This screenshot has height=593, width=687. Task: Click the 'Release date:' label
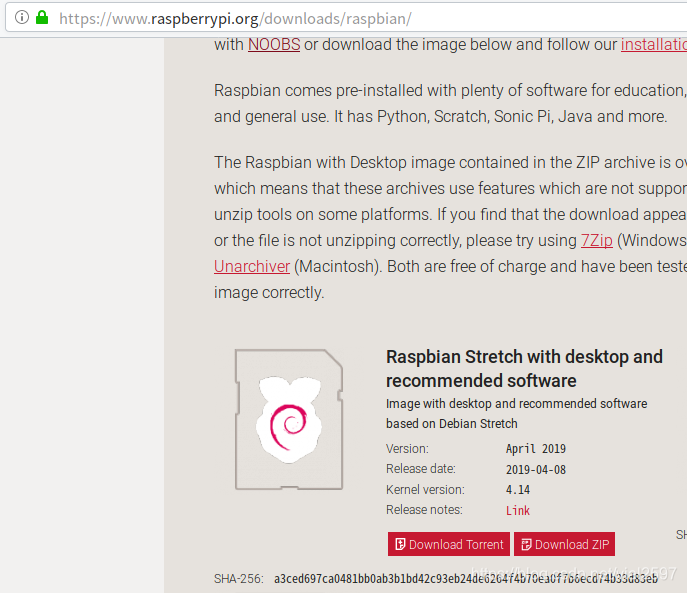click(x=421, y=469)
